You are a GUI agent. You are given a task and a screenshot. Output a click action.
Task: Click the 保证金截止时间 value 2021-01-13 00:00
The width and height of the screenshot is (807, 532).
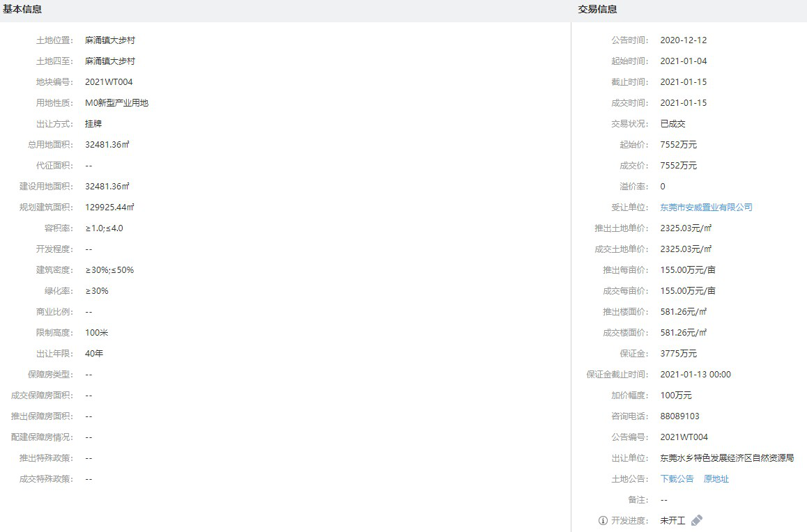pyautogui.click(x=695, y=375)
